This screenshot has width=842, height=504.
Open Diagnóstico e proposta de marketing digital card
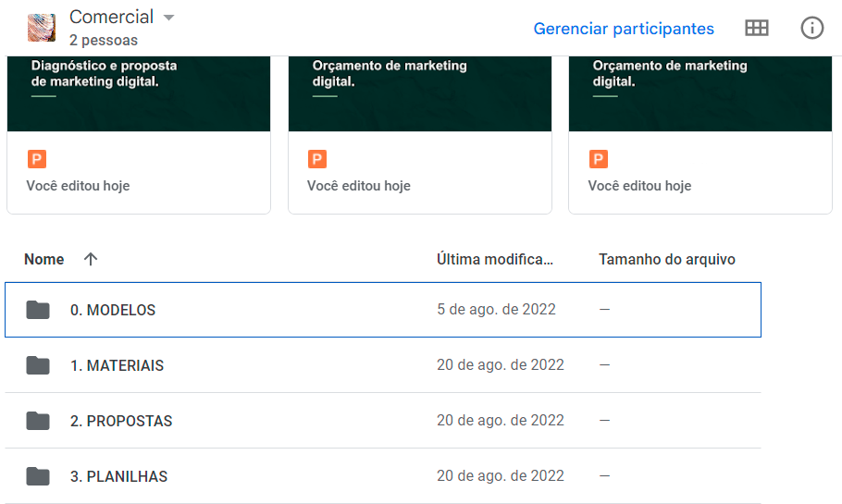(x=139, y=135)
